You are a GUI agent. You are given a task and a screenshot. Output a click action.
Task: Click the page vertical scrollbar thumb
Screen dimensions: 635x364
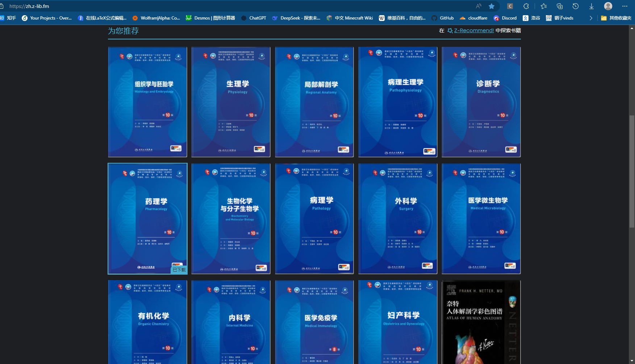632,172
